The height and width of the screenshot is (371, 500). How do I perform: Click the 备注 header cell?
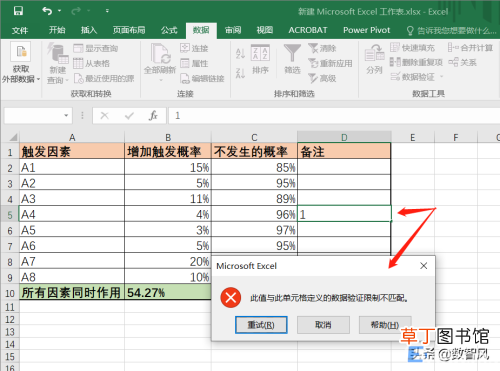click(344, 151)
